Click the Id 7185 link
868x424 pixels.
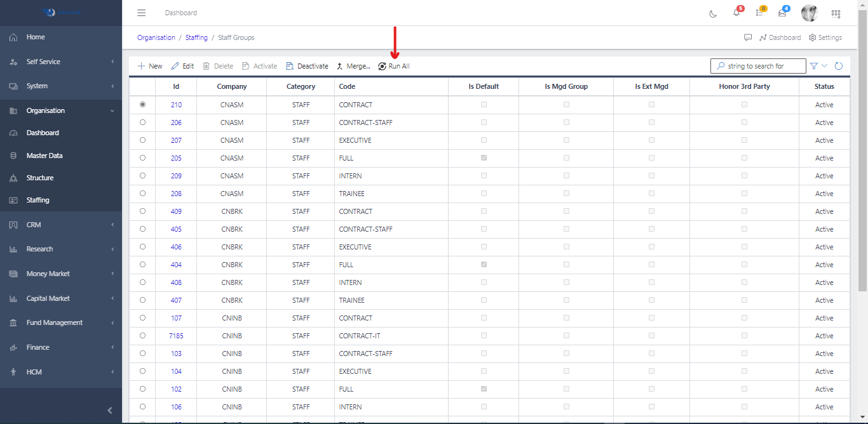pos(176,336)
